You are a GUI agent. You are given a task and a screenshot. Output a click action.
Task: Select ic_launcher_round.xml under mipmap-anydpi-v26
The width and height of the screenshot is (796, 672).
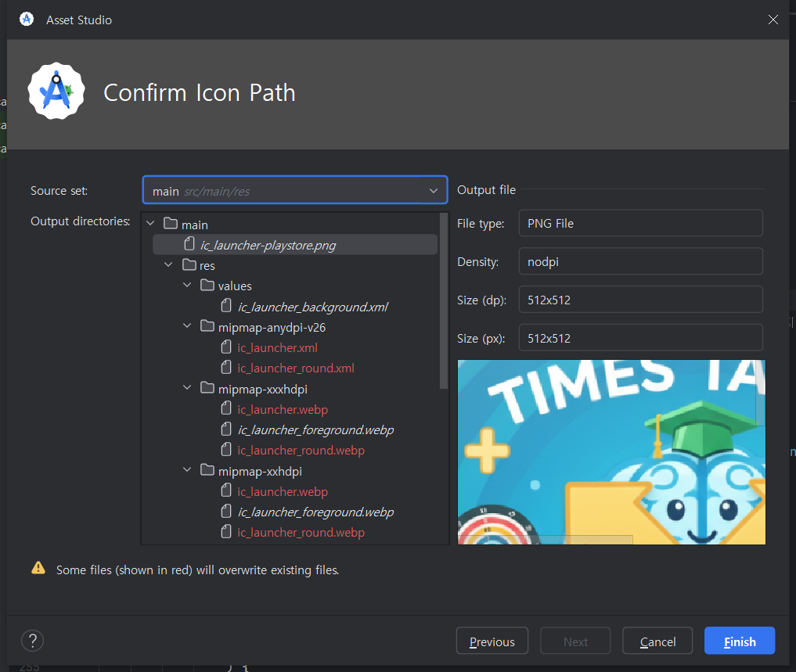(x=296, y=368)
